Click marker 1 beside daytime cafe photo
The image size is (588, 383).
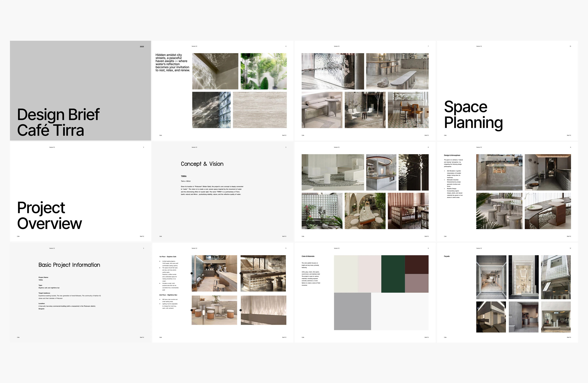(192, 273)
